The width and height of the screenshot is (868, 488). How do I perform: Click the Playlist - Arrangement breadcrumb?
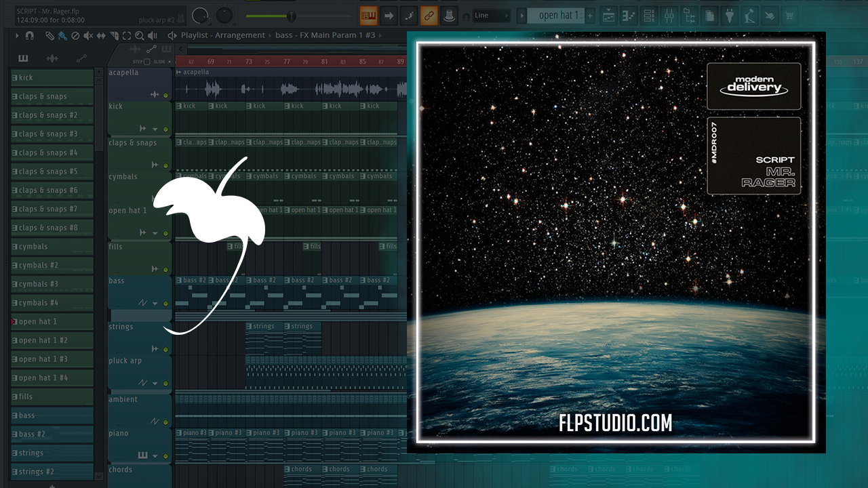222,35
